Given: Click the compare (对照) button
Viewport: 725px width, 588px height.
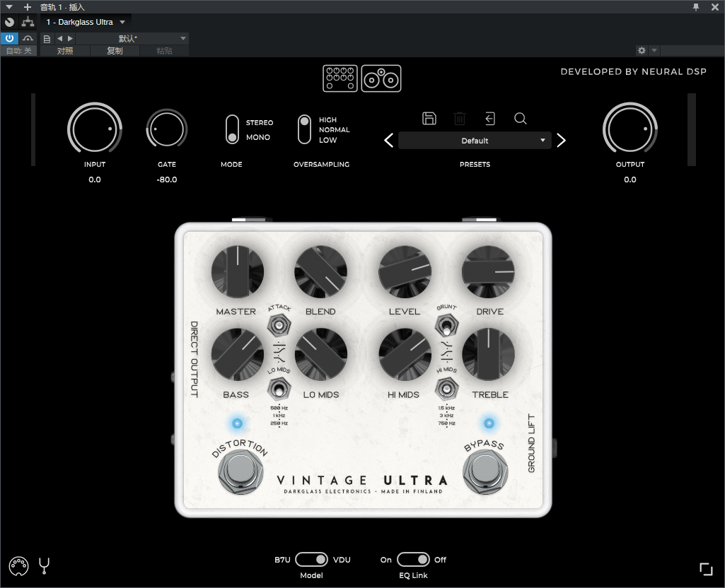Looking at the screenshot, I should click(x=65, y=51).
